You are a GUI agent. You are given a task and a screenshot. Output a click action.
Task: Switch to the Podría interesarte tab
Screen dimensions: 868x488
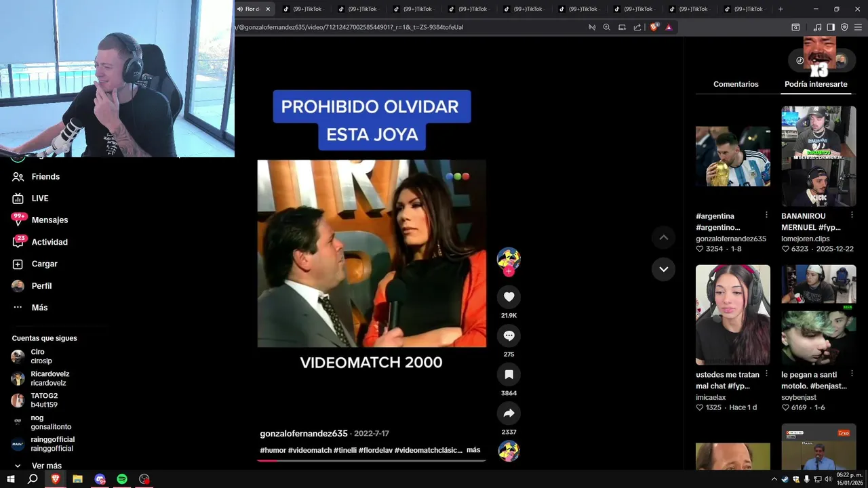coord(816,84)
